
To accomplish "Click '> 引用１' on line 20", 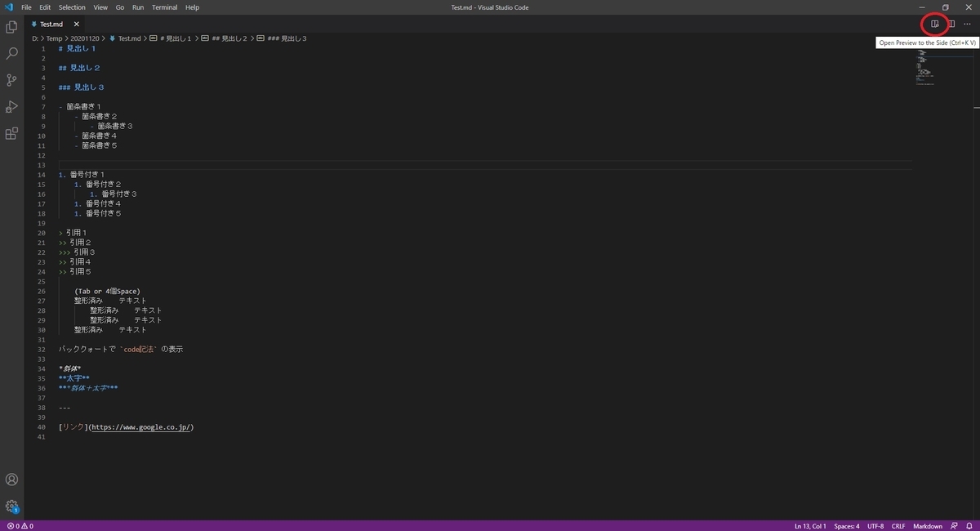I will click(x=73, y=233).
